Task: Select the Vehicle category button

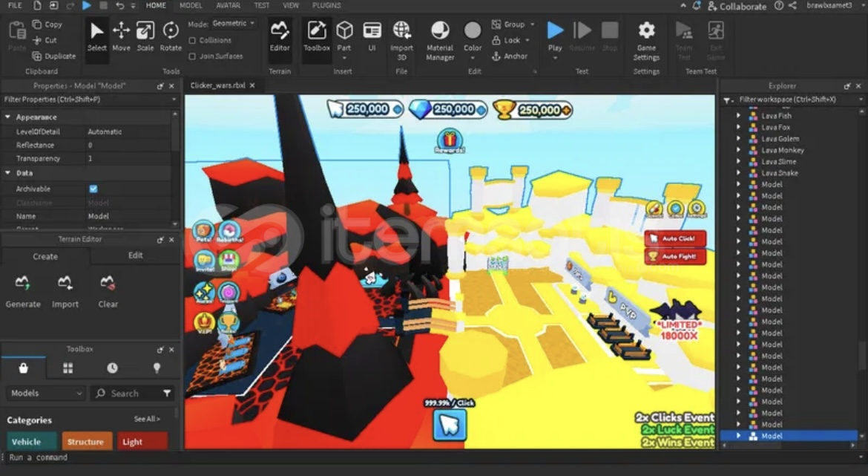Action: [x=32, y=442]
